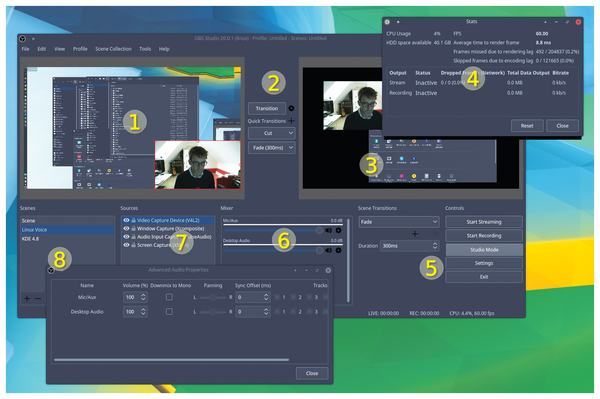Add scene transition using plus icon
Viewport: 600px width, 399px height.
coord(415,233)
